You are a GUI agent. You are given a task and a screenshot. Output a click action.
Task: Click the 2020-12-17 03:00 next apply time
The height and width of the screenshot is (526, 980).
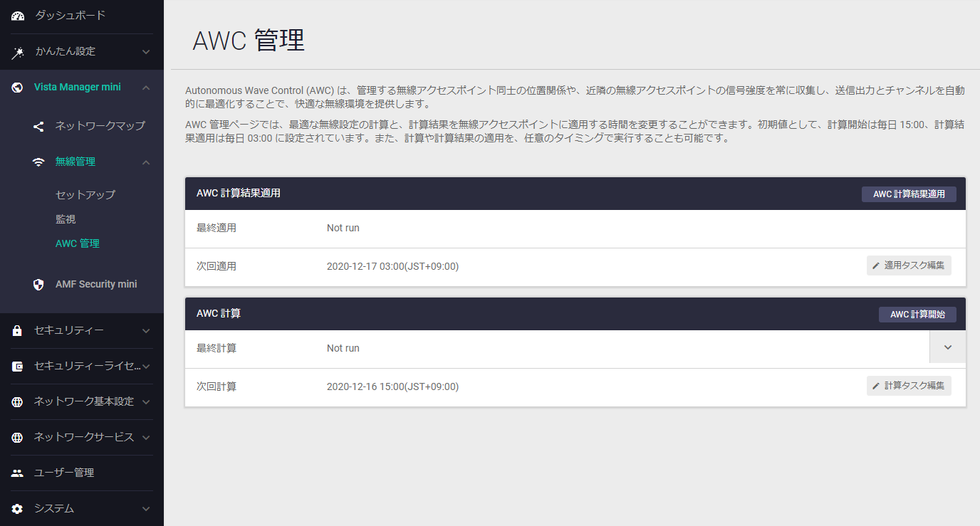(x=392, y=267)
